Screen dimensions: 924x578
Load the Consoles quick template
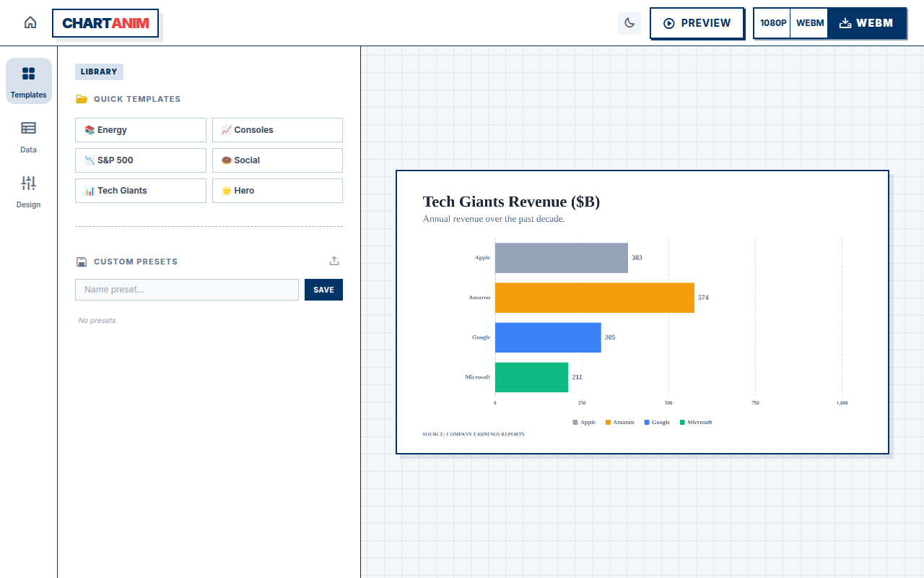pyautogui.click(x=277, y=130)
